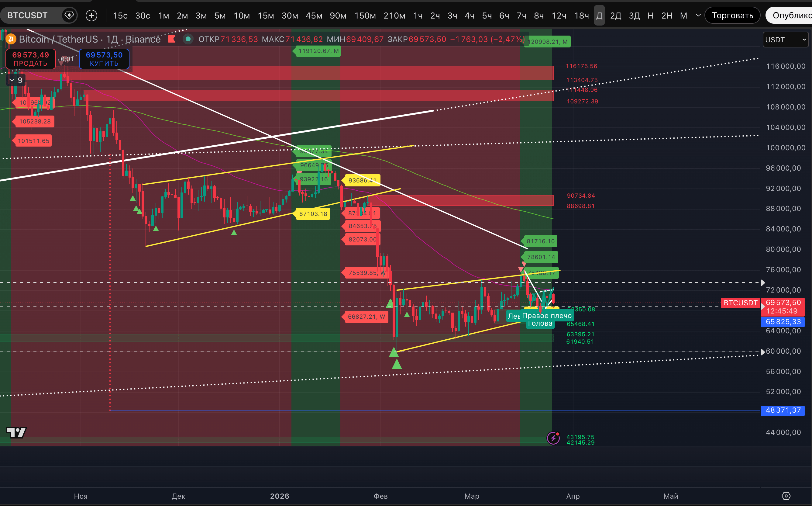Click the blue 65 825,33 price line label
Image resolution: width=812 pixels, height=506 pixels.
tap(783, 322)
